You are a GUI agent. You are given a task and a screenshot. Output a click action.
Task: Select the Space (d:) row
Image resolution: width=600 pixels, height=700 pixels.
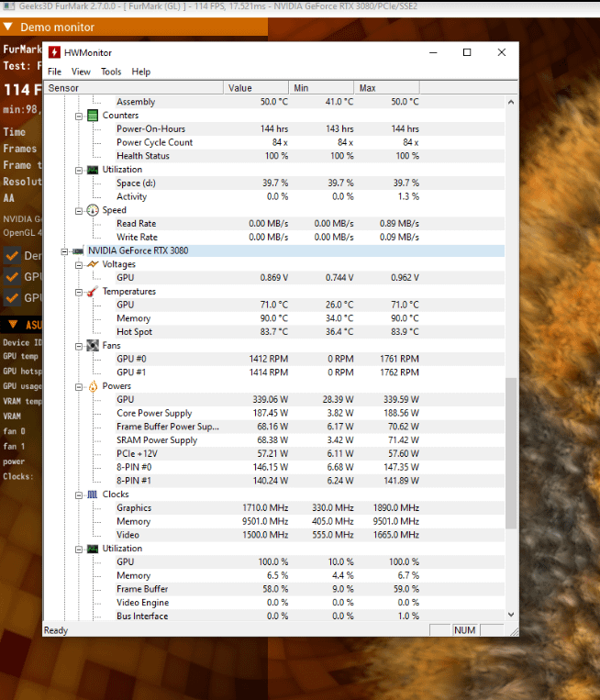[309, 183]
